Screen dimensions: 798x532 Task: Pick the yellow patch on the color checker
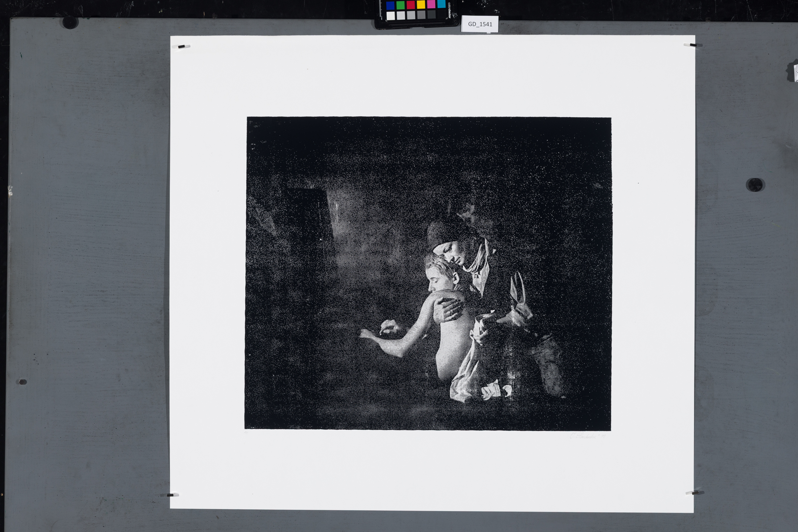point(421,4)
